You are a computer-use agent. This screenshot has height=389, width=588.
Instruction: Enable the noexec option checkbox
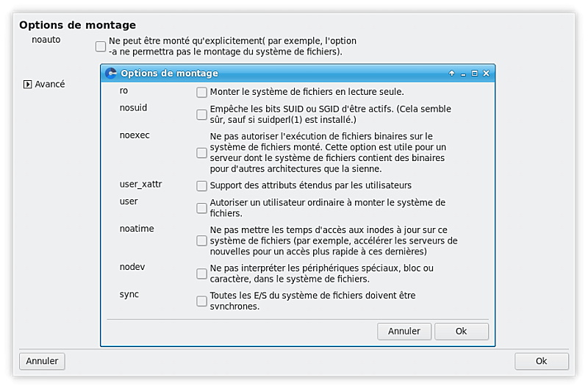(x=201, y=153)
